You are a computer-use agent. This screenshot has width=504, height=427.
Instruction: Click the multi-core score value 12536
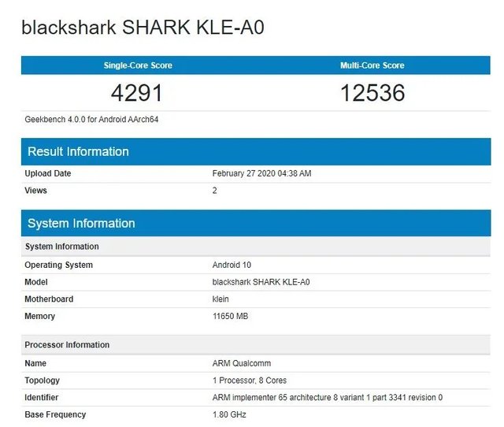click(x=372, y=93)
